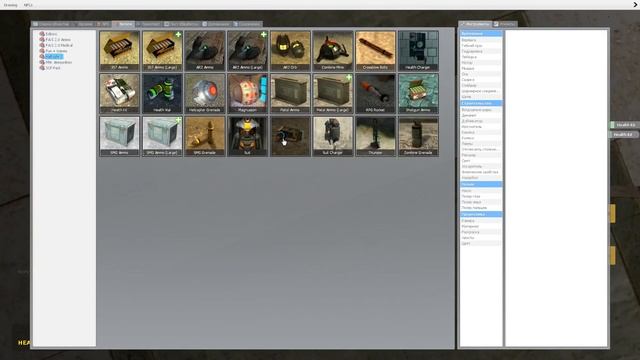Select the Pistol Ammo (Large) icon

(x=333, y=93)
